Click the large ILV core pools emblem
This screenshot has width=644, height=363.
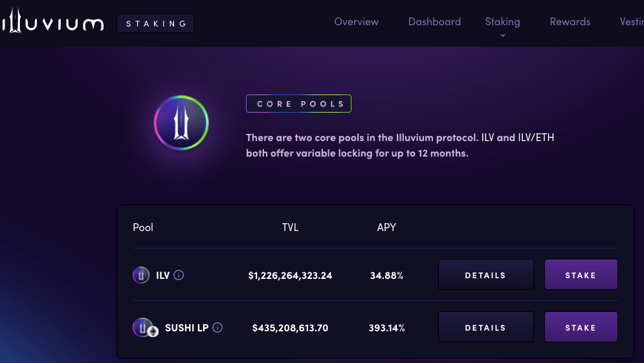pyautogui.click(x=181, y=123)
